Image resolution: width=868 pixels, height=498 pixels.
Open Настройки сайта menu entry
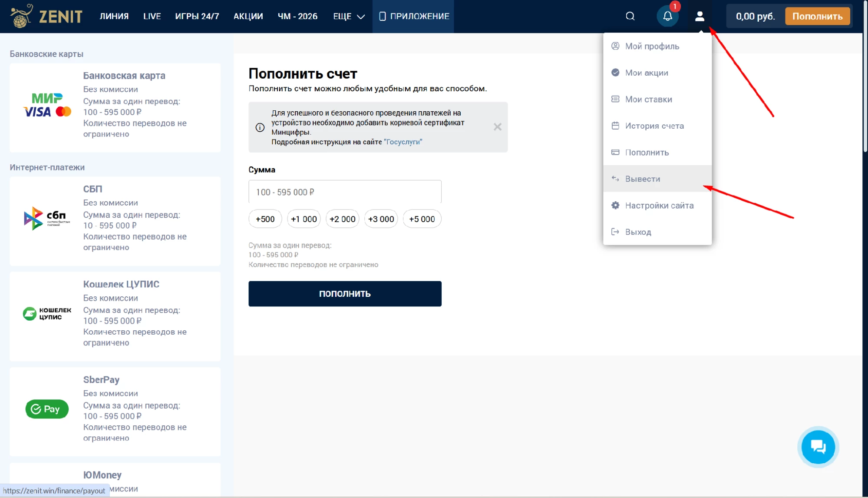(657, 205)
